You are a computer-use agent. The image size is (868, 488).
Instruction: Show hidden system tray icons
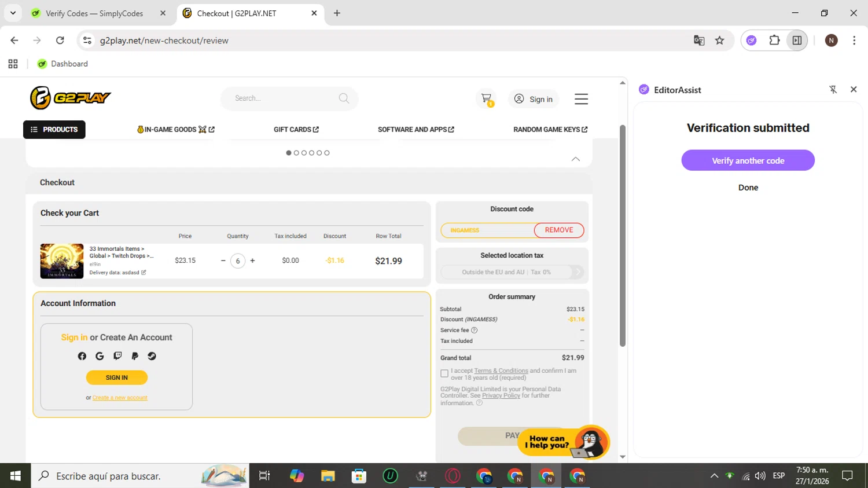(714, 476)
